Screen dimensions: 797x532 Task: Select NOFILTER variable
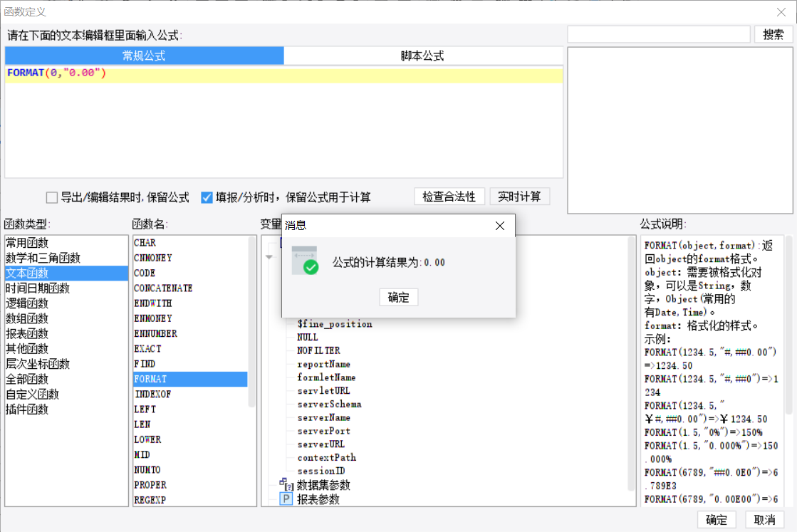click(318, 350)
